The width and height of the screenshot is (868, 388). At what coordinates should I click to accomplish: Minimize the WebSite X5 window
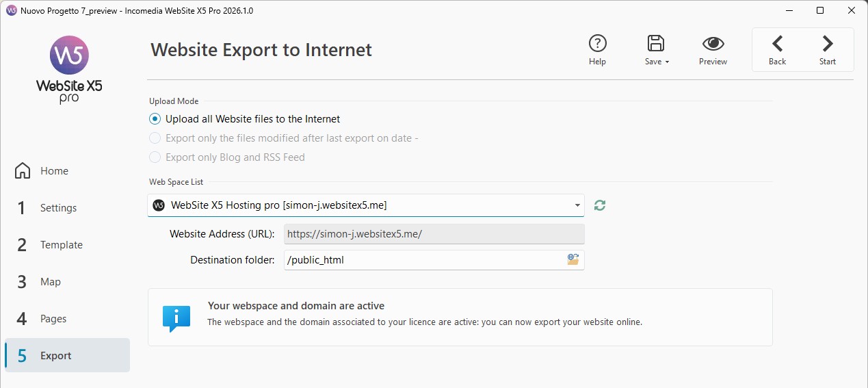coord(789,10)
